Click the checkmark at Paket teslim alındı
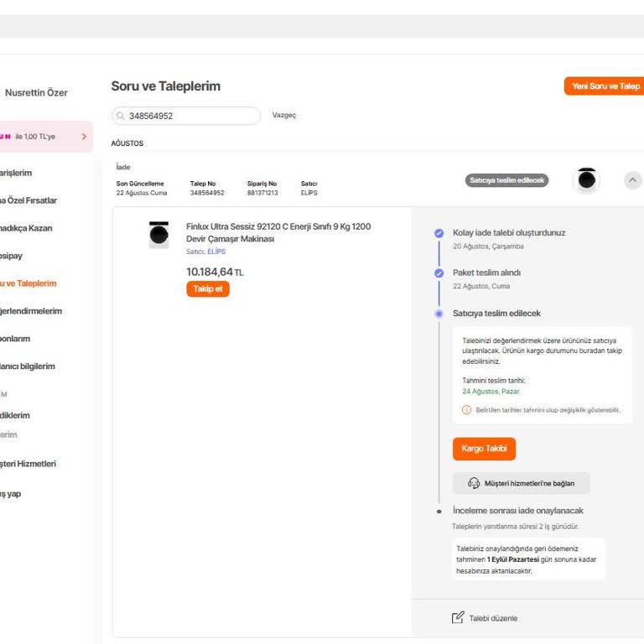This screenshot has height=644, width=644. [x=439, y=273]
